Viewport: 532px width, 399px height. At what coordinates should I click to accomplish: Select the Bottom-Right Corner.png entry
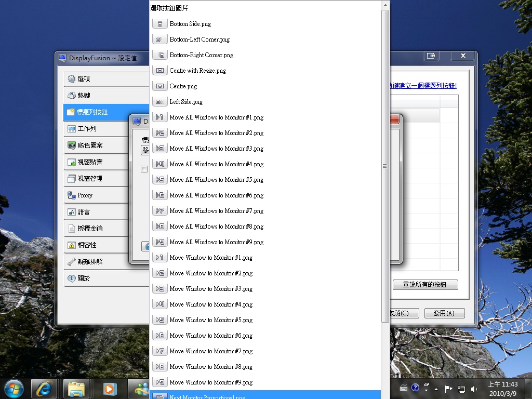(x=202, y=55)
